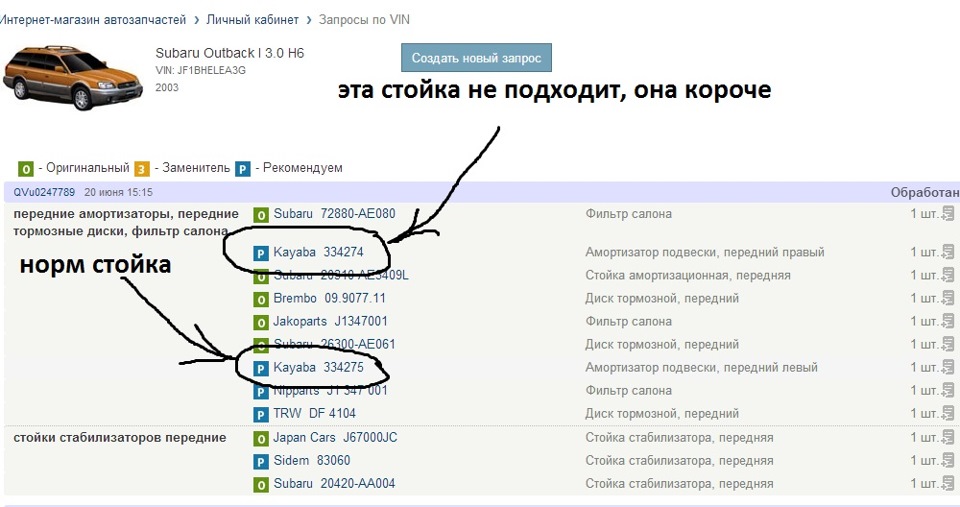Screen dimensions: 960x507
Task: Click the blue P badge beside Sidem 83060
Action: 261,462
